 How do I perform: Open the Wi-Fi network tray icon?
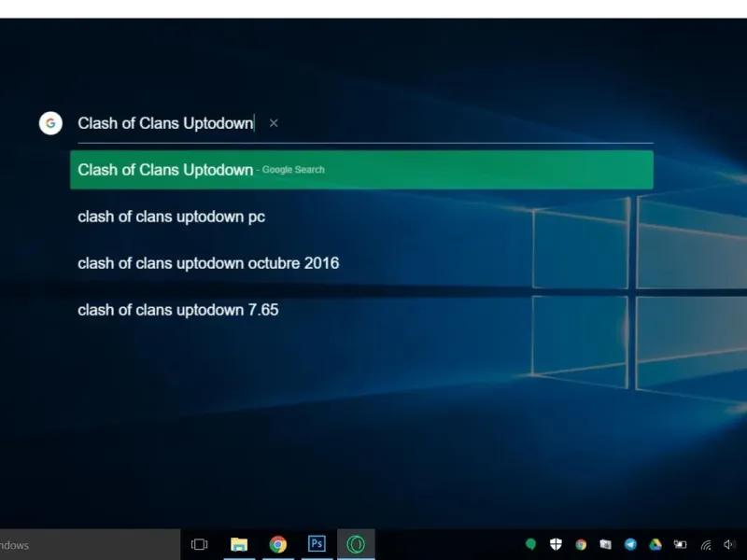point(706,545)
